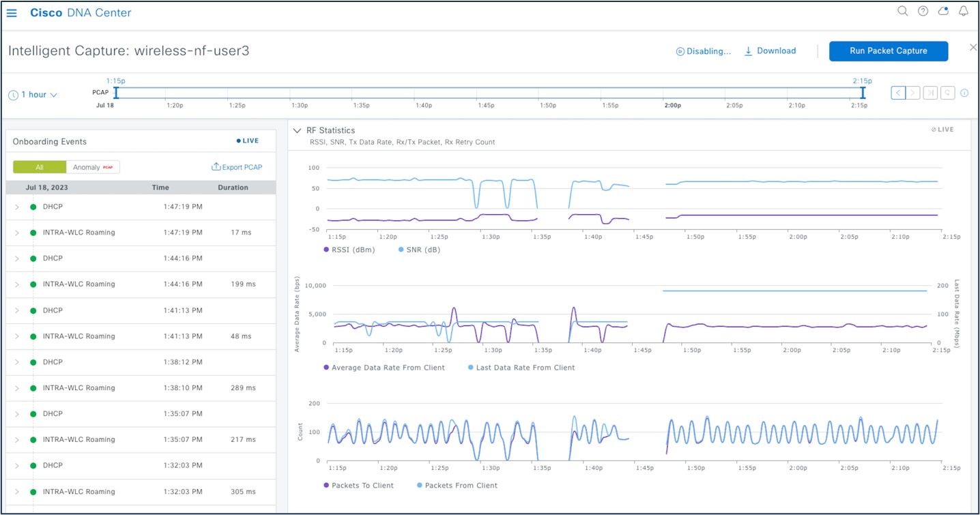Viewport: 980px width, 515px height.
Task: Click the Download icon for packet capture
Action: [748, 50]
